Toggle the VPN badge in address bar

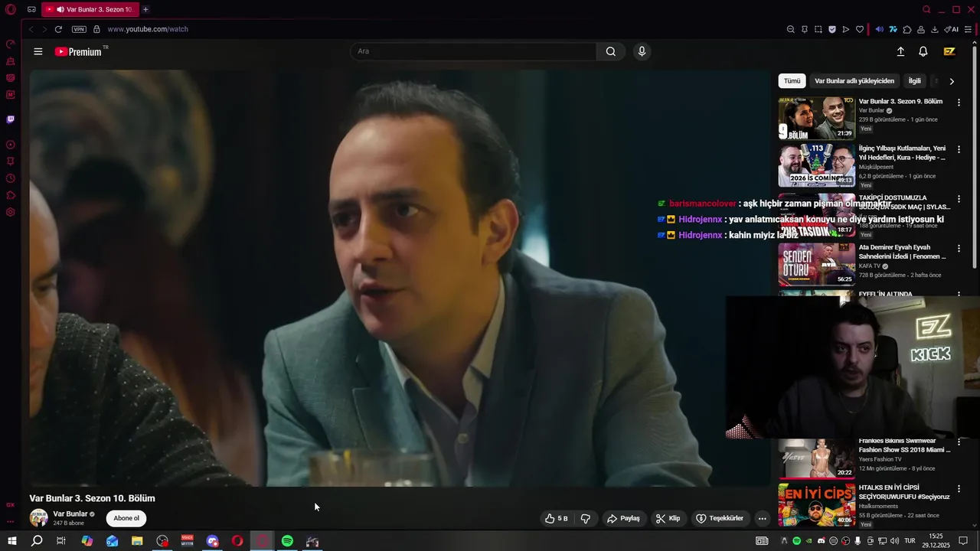point(79,29)
